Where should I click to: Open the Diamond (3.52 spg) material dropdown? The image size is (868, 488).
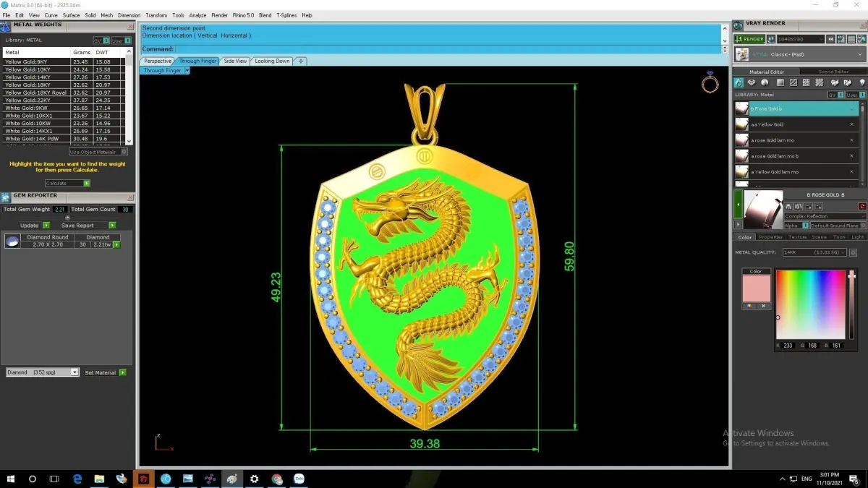[42, 372]
